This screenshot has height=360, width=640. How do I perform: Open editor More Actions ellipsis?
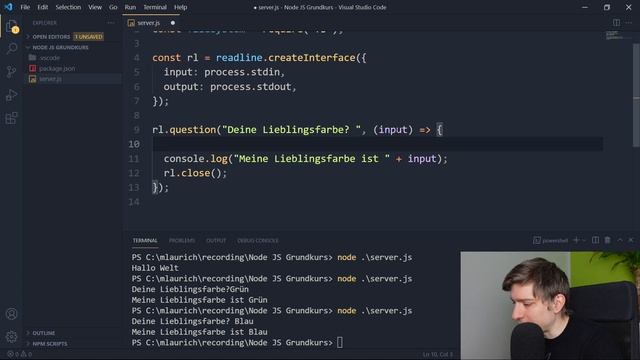(629, 22)
